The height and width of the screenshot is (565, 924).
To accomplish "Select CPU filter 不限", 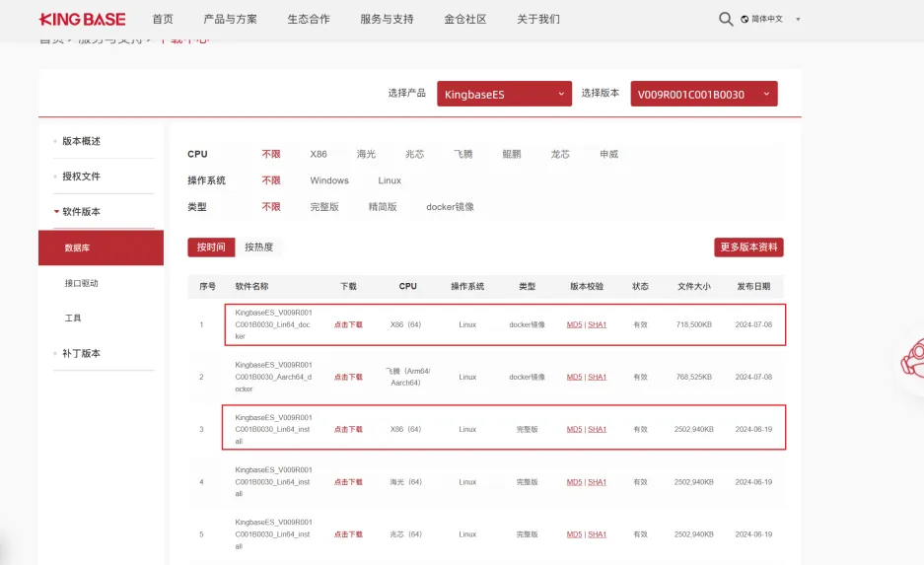I will coord(271,154).
